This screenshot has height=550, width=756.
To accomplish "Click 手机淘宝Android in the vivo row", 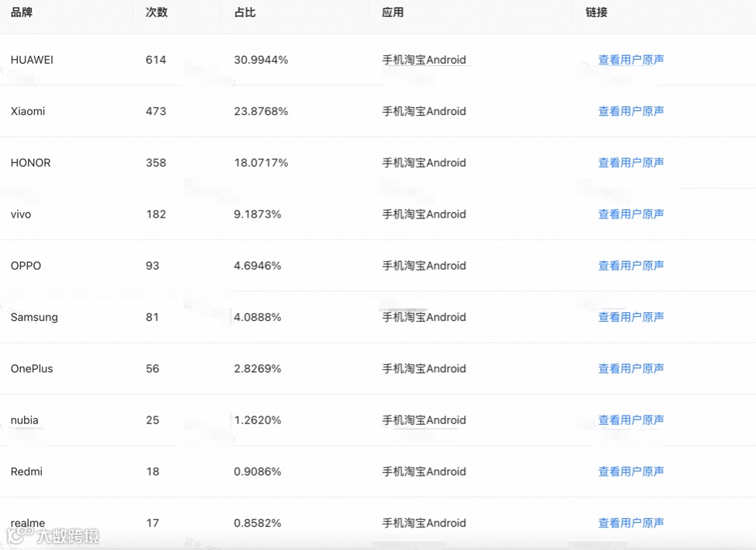I will click(x=425, y=214).
